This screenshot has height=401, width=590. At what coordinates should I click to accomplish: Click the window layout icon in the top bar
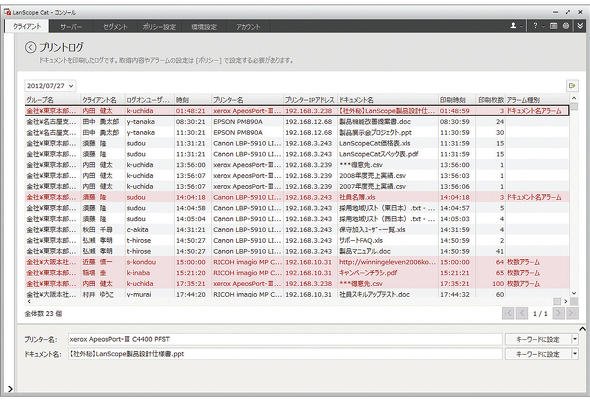(553, 26)
